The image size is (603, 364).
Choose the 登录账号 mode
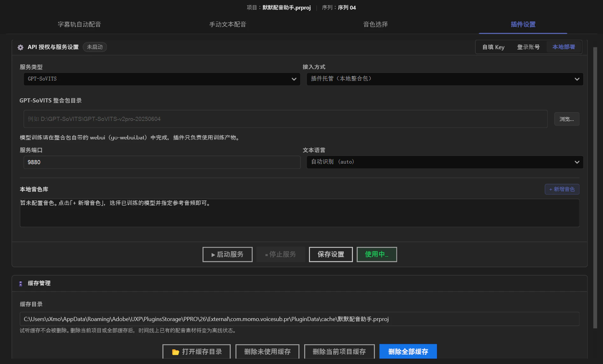point(528,47)
